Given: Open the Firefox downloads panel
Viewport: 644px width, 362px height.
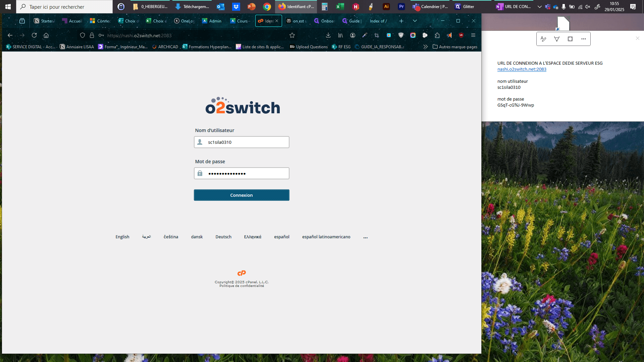Looking at the screenshot, I should pos(328,35).
